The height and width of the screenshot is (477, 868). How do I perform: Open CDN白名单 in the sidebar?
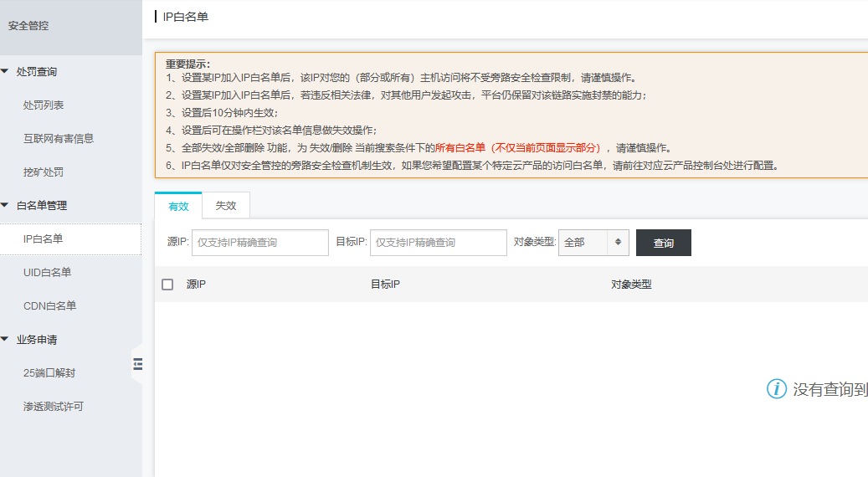click(x=49, y=306)
